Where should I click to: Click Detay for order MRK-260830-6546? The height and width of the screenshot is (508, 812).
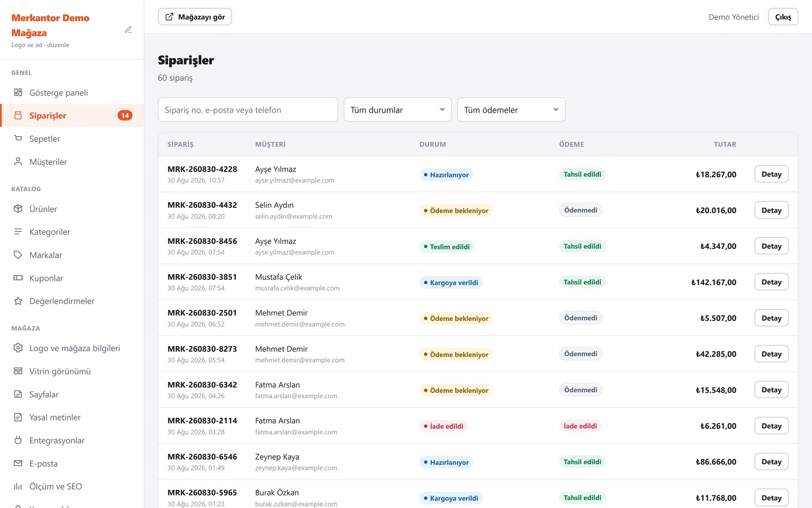771,462
